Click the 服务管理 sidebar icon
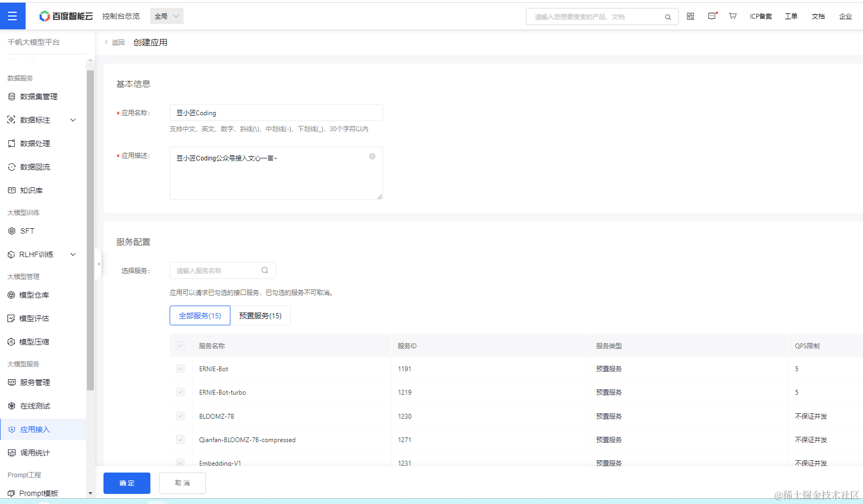Viewport: 863px width, 504px height. click(12, 382)
